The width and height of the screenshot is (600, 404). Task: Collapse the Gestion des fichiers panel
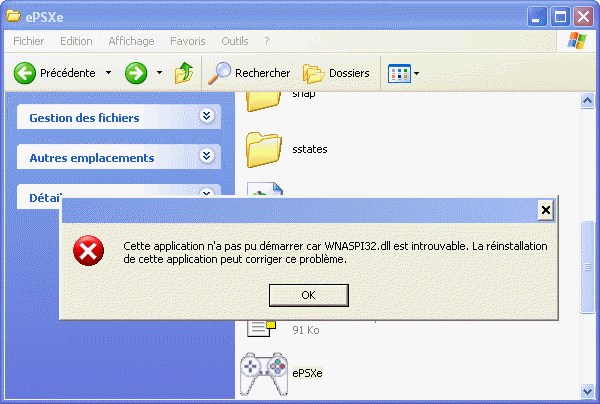pyautogui.click(x=207, y=116)
